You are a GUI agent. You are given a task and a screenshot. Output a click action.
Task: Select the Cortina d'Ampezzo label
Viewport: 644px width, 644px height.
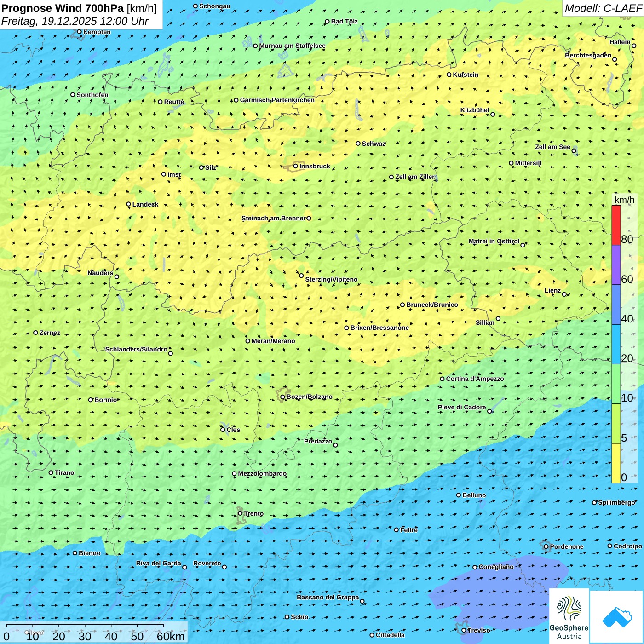click(x=475, y=379)
